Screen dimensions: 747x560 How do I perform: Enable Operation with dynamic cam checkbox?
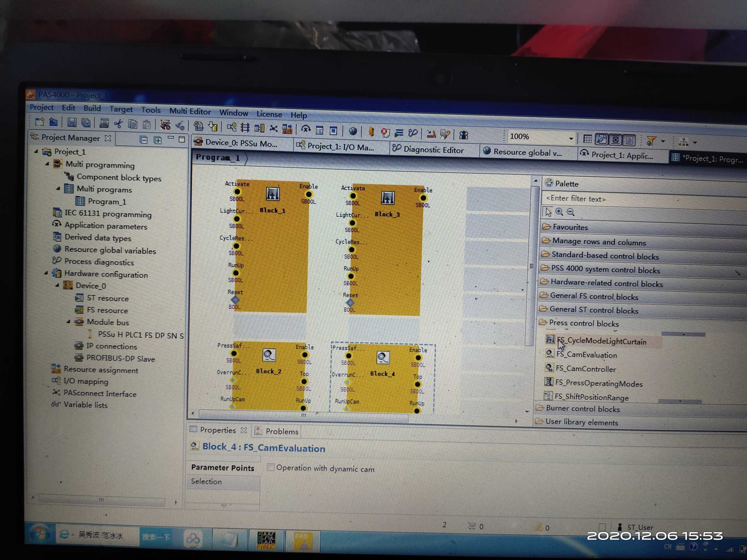click(270, 467)
